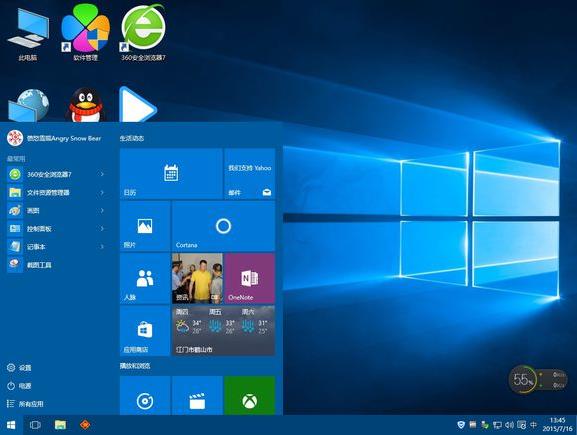Open All apps list in Start menu
Screen dimensions: 577x435
pos(25,404)
